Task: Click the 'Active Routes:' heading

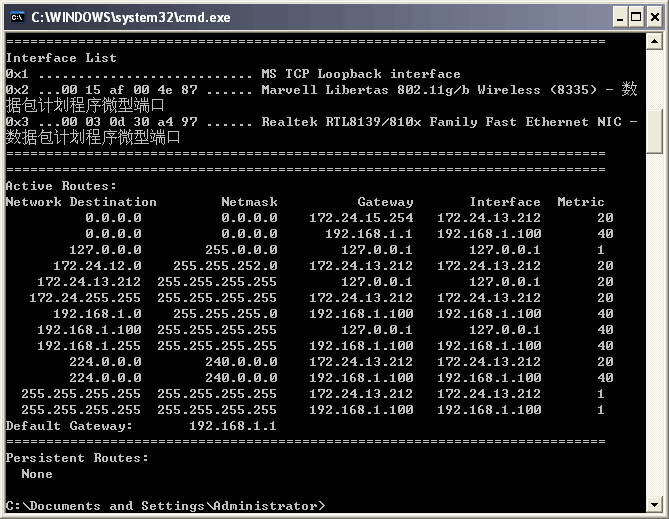Action: tap(61, 186)
